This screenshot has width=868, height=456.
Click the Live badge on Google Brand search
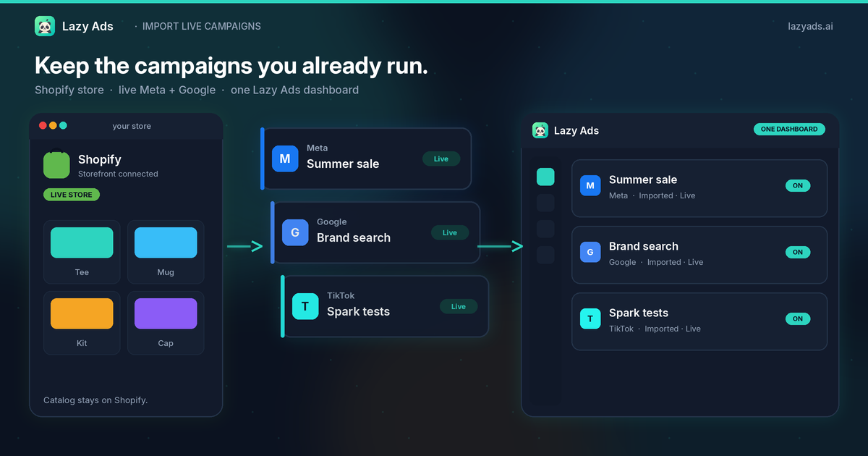450,232
